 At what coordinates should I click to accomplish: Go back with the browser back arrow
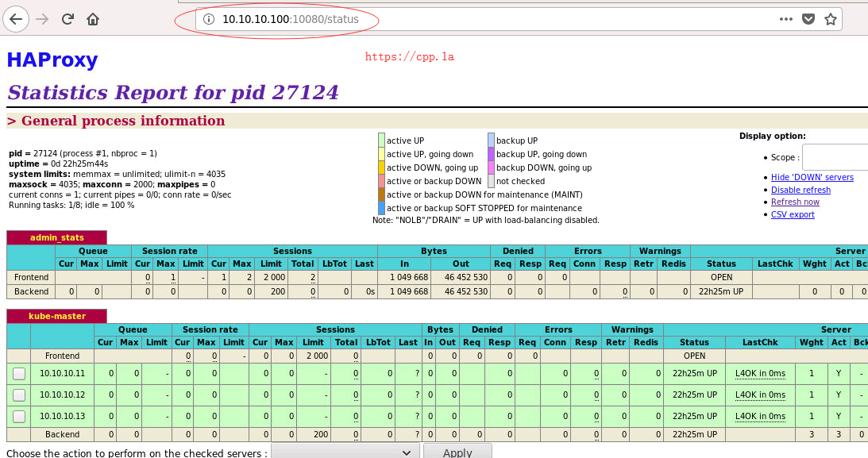pos(16,19)
